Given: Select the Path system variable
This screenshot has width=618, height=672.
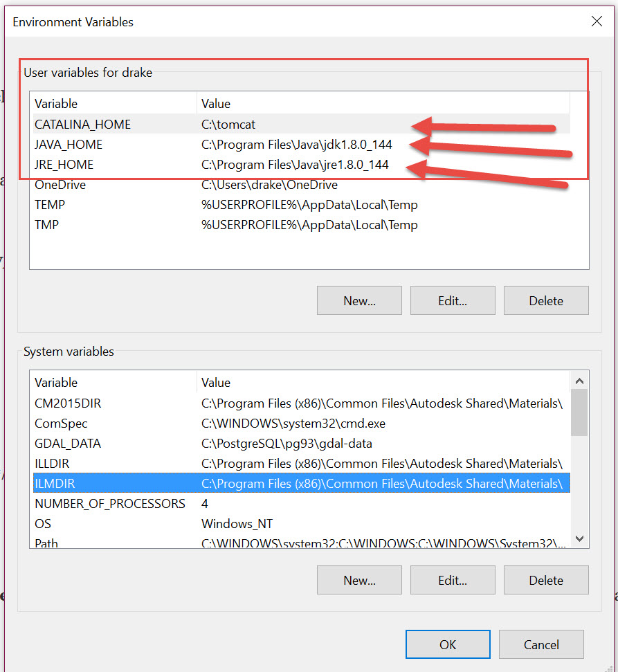Looking at the screenshot, I should (x=46, y=543).
